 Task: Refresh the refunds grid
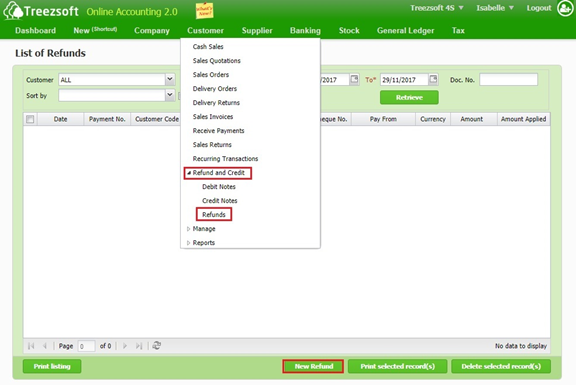(x=156, y=346)
